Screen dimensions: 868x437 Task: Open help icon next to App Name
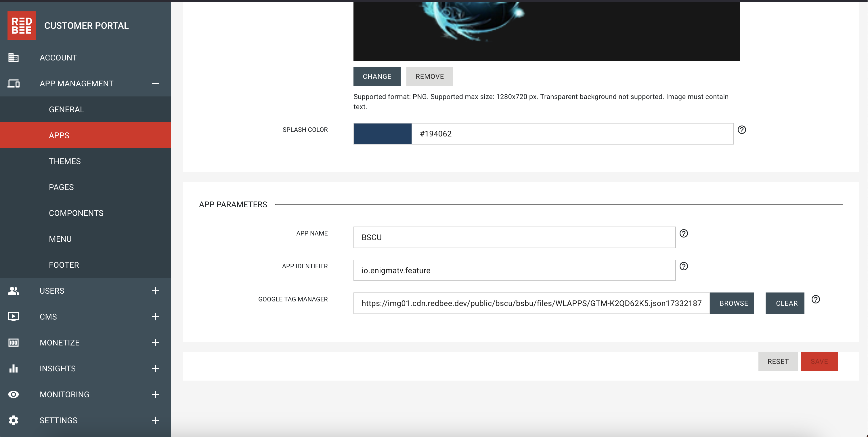click(x=684, y=233)
